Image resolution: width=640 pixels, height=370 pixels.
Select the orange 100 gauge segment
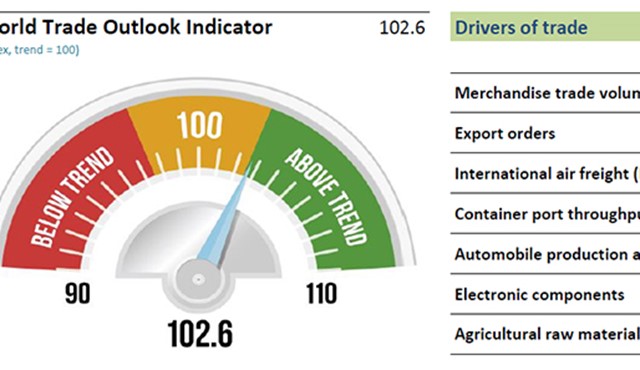[x=199, y=135]
